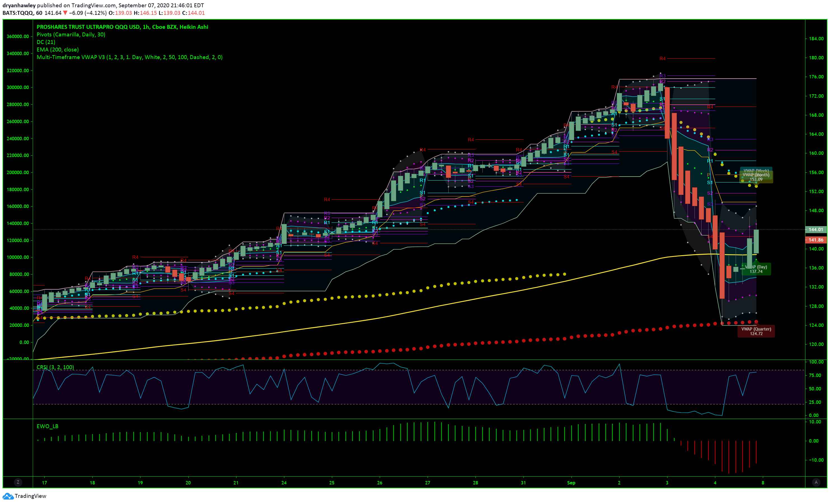Viewport: 830px width, 504px height.
Task: Select the Multi-Timeframe VWAP V3 indicator label
Action: 129,57
